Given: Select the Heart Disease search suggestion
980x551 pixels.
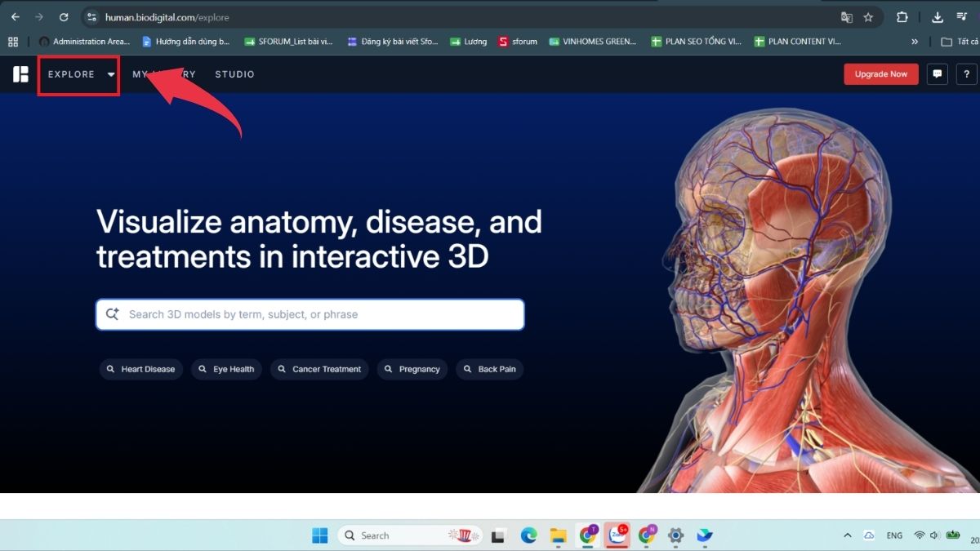Looking at the screenshot, I should [x=140, y=369].
